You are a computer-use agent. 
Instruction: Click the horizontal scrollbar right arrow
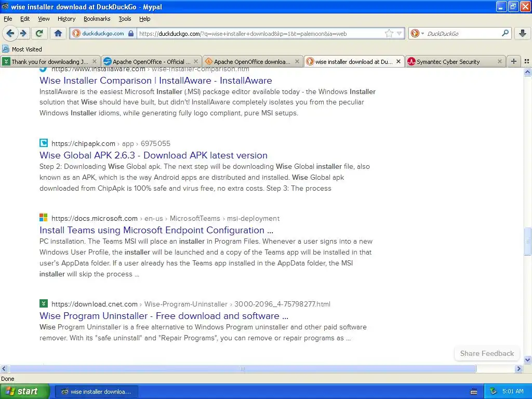(x=518, y=368)
